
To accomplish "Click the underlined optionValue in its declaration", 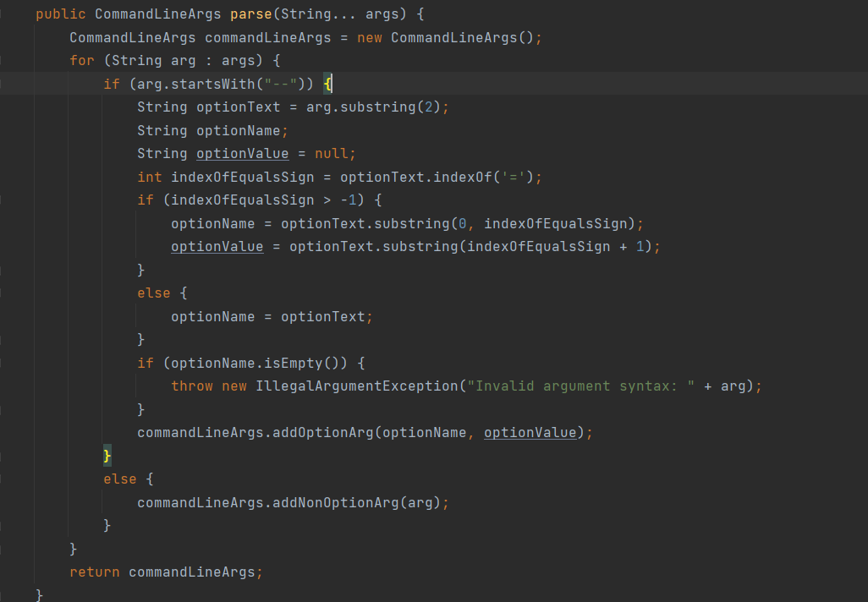I will tap(243, 153).
